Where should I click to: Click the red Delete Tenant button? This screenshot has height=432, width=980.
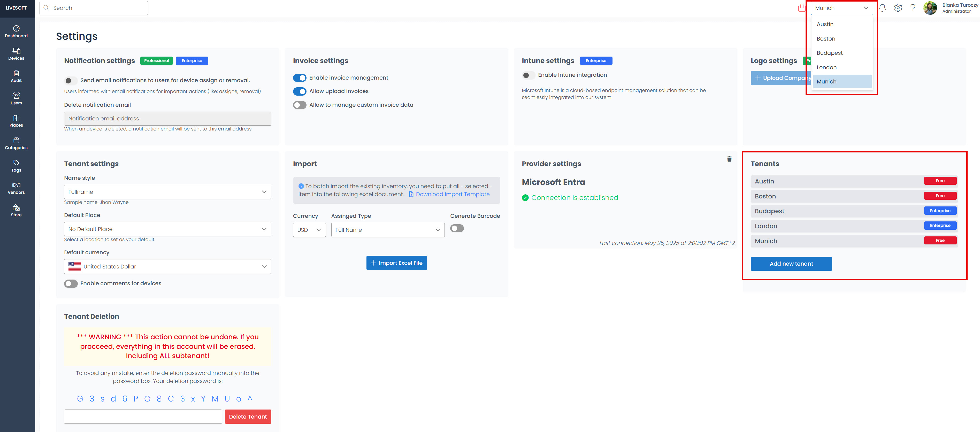click(x=248, y=417)
